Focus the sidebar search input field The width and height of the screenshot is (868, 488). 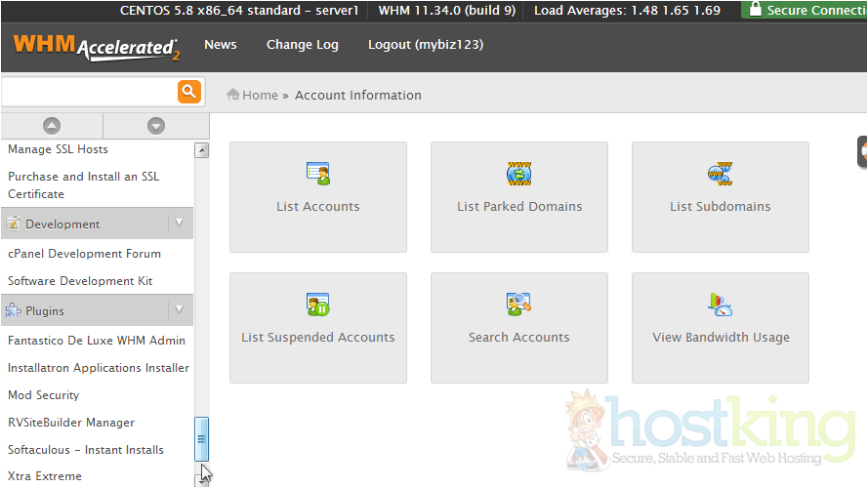[88, 92]
